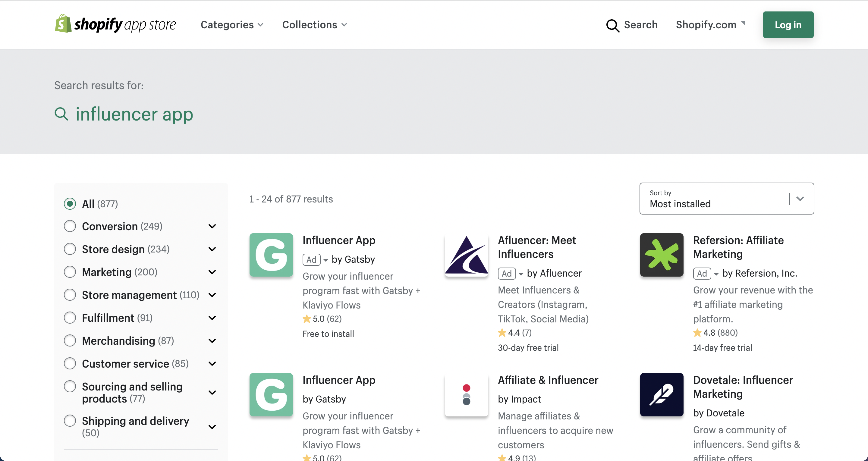The width and height of the screenshot is (868, 461).
Task: Select the Marketing filter radio button
Action: tap(70, 272)
